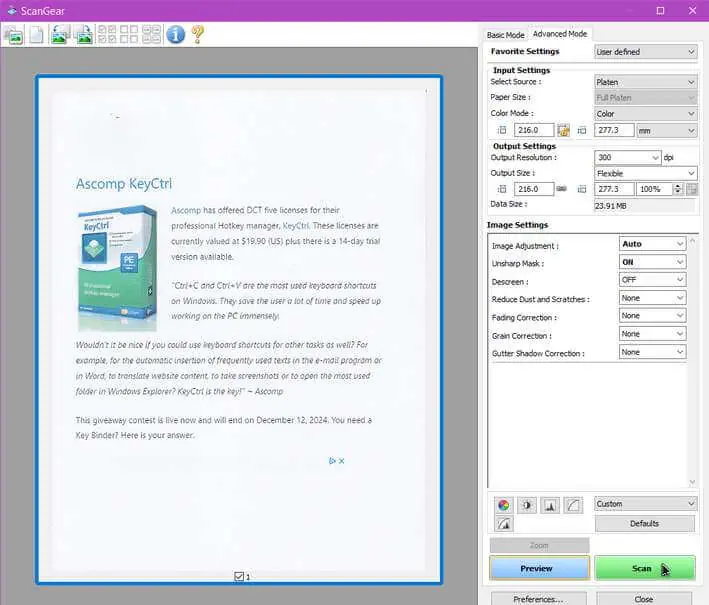Click the scanned page preview image
This screenshot has width=709, height=605.
pos(239,330)
